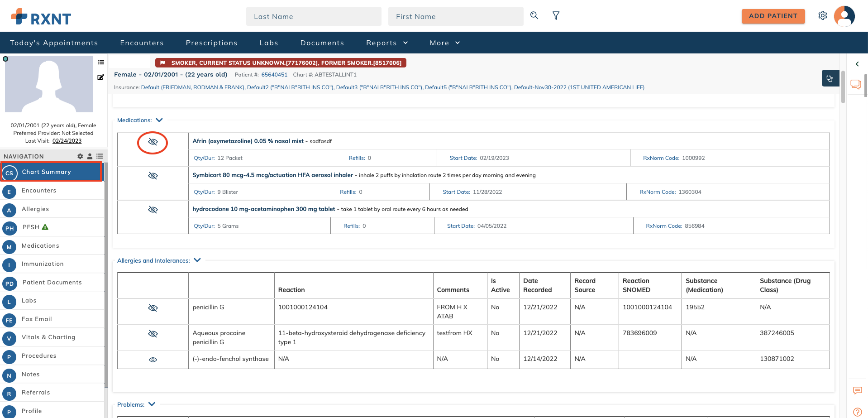Toggle visibility of Aqueous procaine penicillin allergy
Viewport: 868px width, 418px height.
[x=153, y=334]
